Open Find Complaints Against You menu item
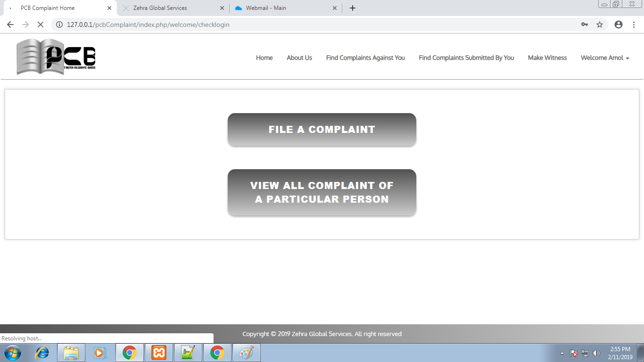The height and width of the screenshot is (362, 644). coord(365,58)
